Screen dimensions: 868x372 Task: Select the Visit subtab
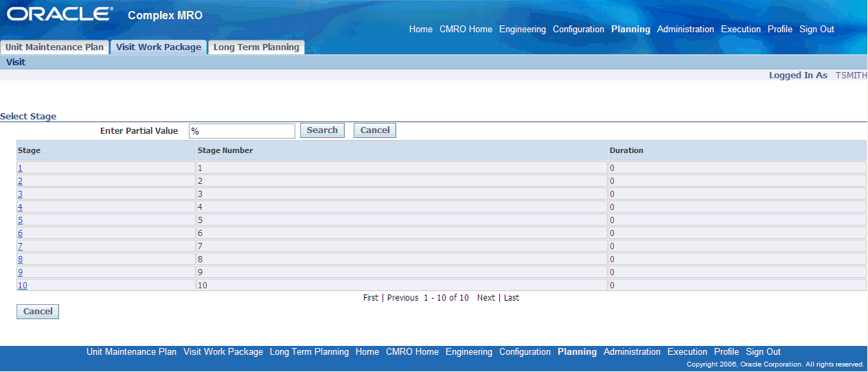16,62
